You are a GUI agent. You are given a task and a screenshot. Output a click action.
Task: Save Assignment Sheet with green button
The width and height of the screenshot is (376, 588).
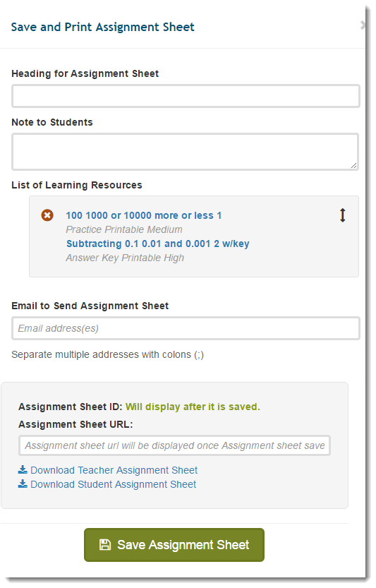pyautogui.click(x=174, y=544)
